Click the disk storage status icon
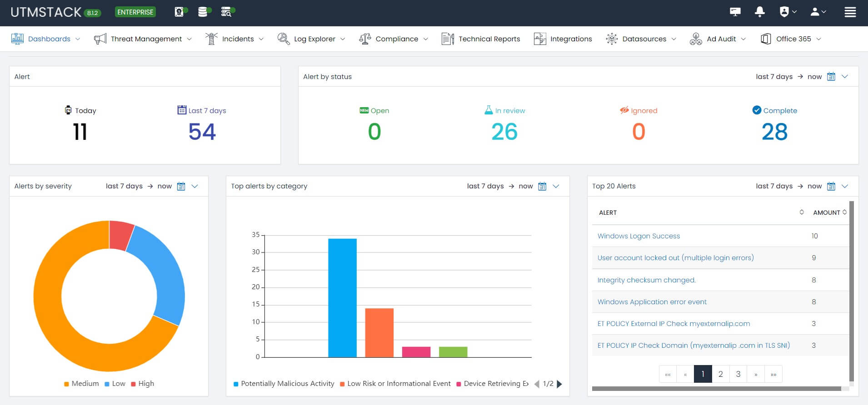Viewport: 868px width, 405px height. click(180, 12)
